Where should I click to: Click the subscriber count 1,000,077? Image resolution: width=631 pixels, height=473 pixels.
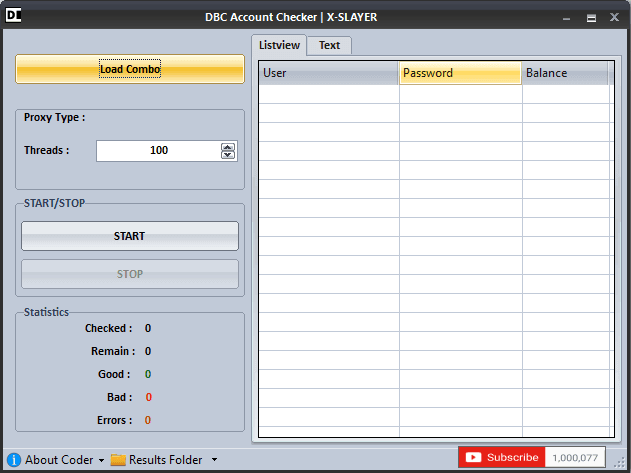[x=575, y=458]
